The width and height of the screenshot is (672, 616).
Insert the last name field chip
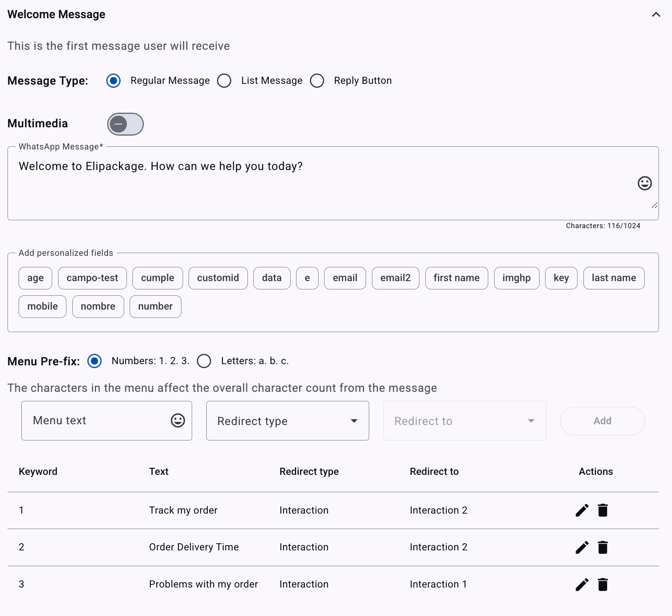click(614, 278)
